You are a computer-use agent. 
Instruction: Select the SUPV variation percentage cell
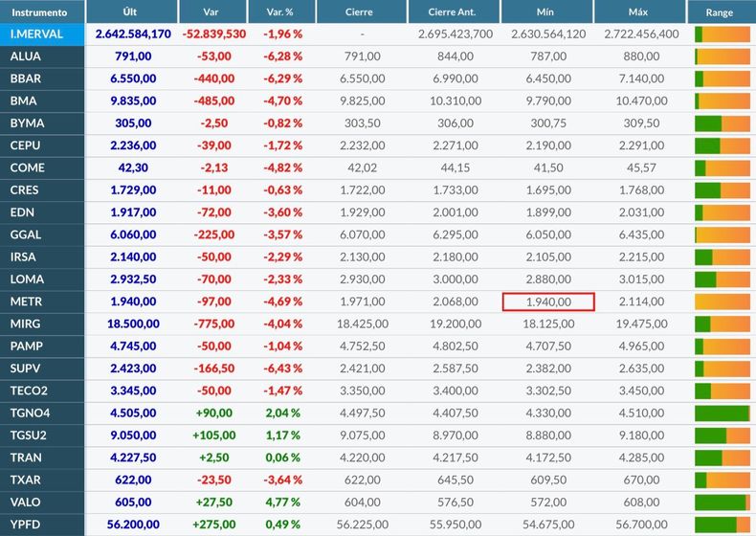coord(282,368)
